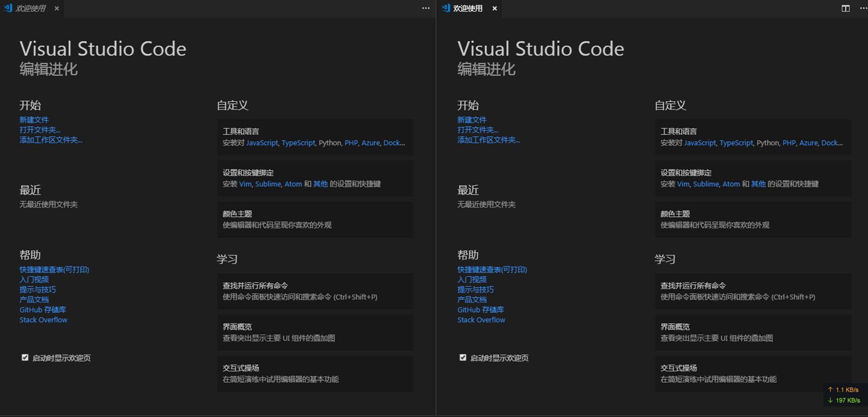Open 提示与技巧 link in right pane
Screen dimensions: 868x417
pyautogui.click(x=475, y=290)
